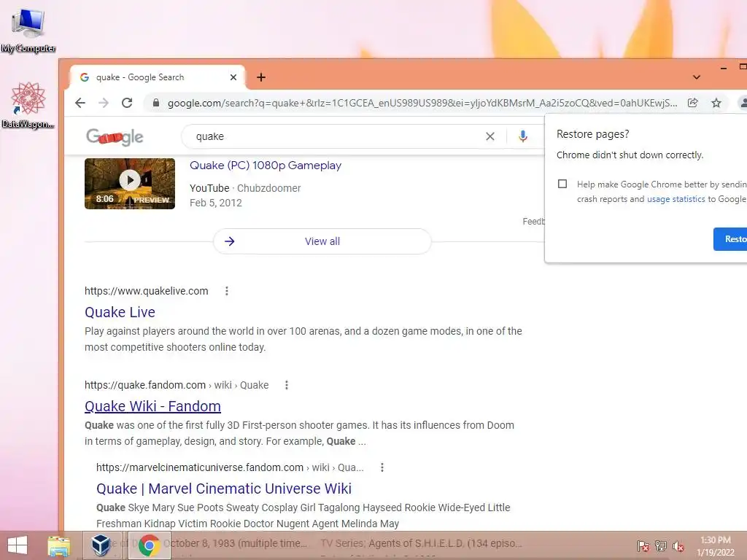Bookmark this tab with the star icon

(x=716, y=103)
